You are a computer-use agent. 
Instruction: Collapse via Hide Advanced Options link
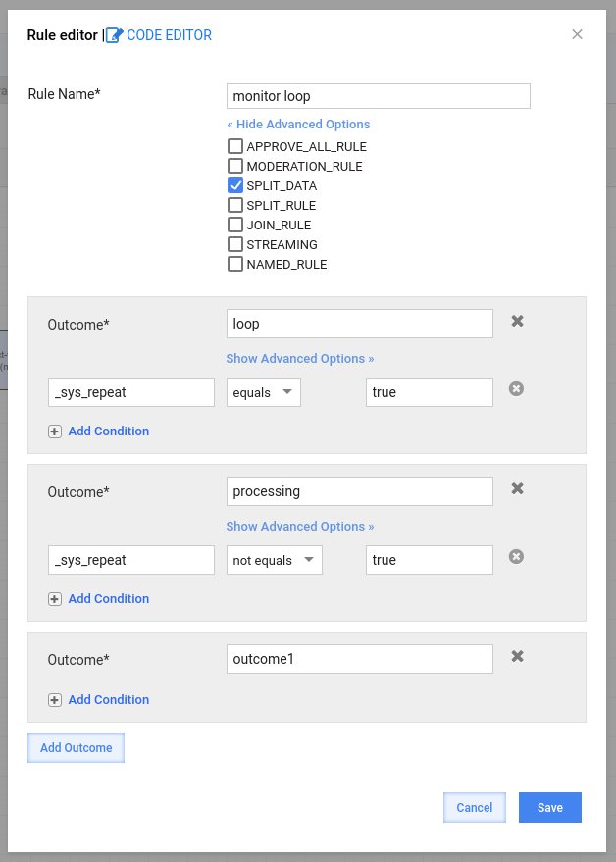point(298,125)
